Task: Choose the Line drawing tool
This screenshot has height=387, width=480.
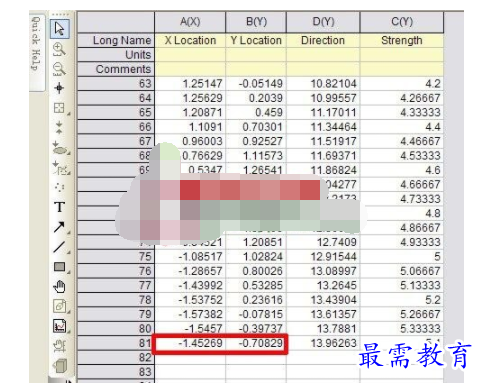Action: pyautogui.click(x=59, y=247)
